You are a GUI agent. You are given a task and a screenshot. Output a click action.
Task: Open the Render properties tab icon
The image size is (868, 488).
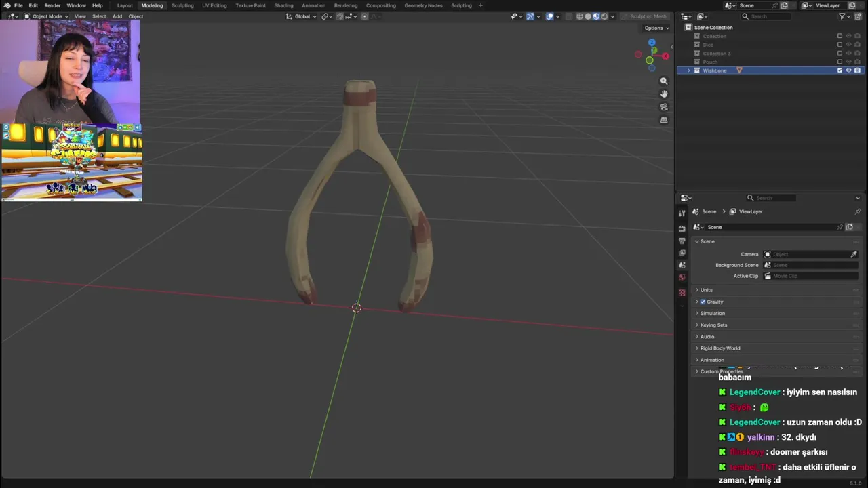tap(682, 228)
